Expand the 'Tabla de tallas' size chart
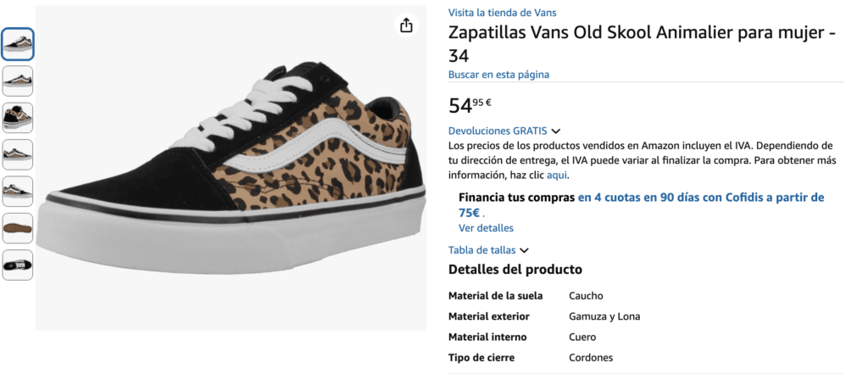868x374 pixels. 481,250
